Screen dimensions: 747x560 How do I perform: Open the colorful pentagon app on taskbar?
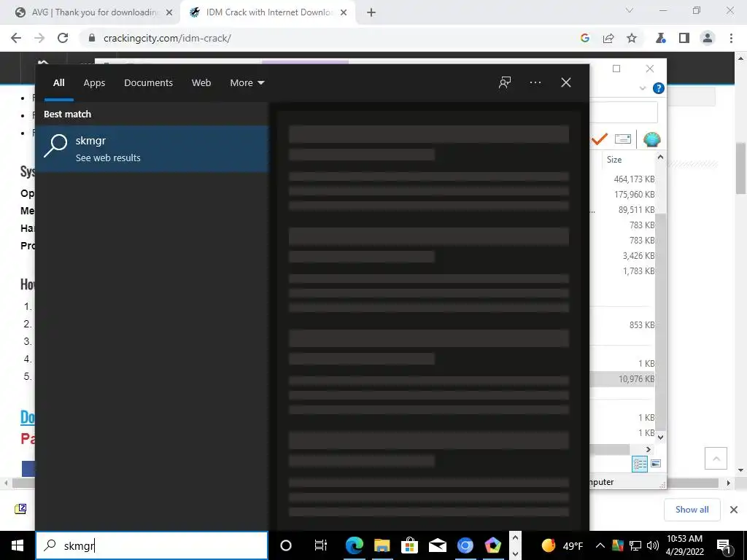pyautogui.click(x=492, y=545)
